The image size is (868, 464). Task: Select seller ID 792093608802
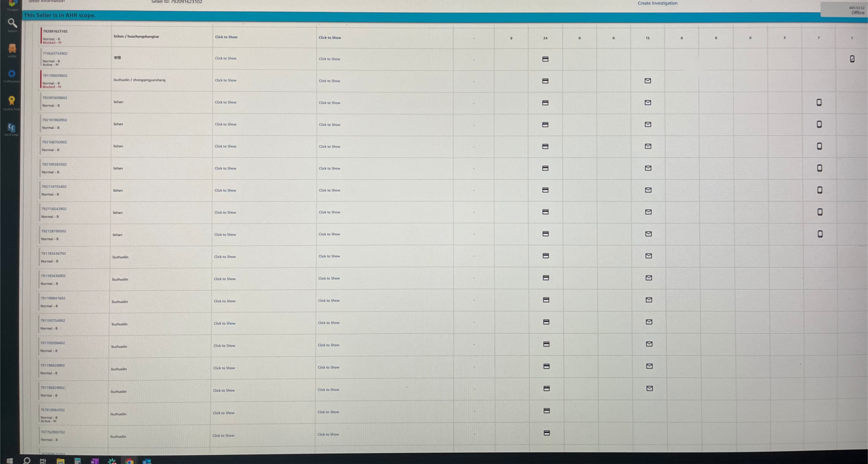pos(55,98)
